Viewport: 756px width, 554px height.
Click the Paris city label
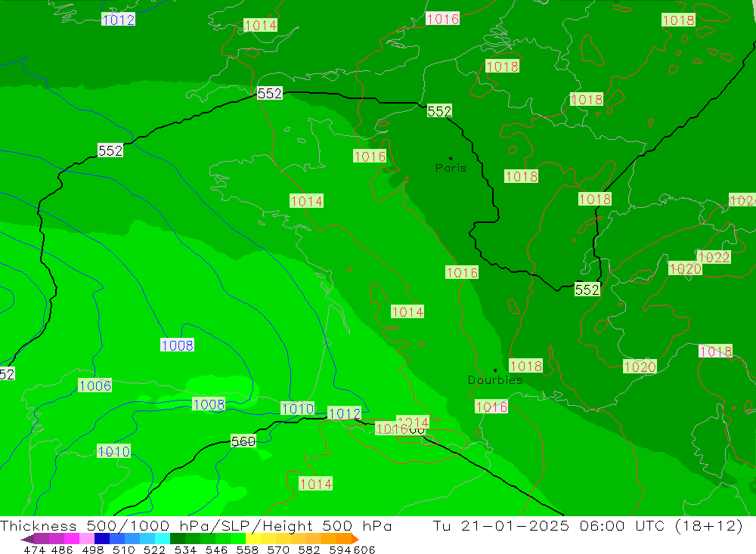coord(451,168)
